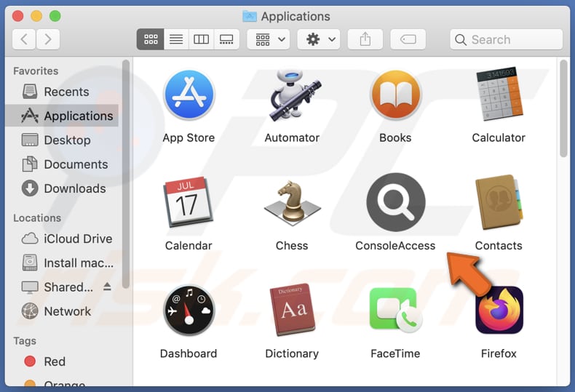
Task: Open Recents in the sidebar
Action: [x=62, y=92]
